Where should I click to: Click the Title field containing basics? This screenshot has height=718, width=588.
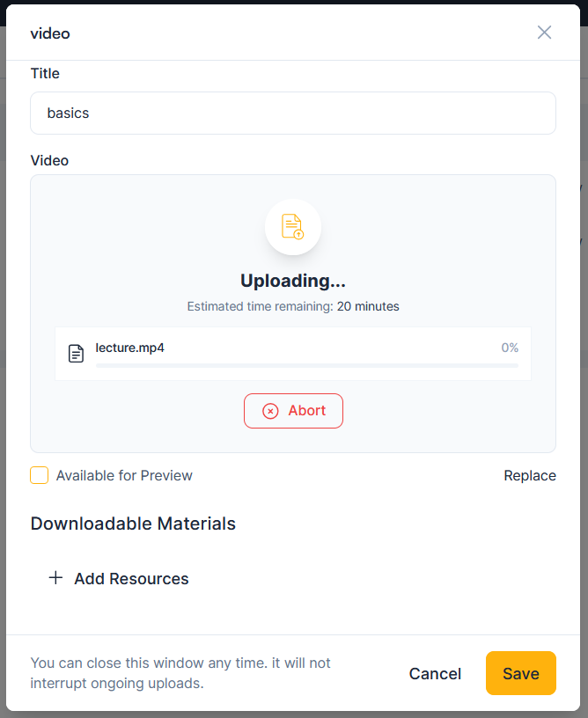click(x=293, y=113)
